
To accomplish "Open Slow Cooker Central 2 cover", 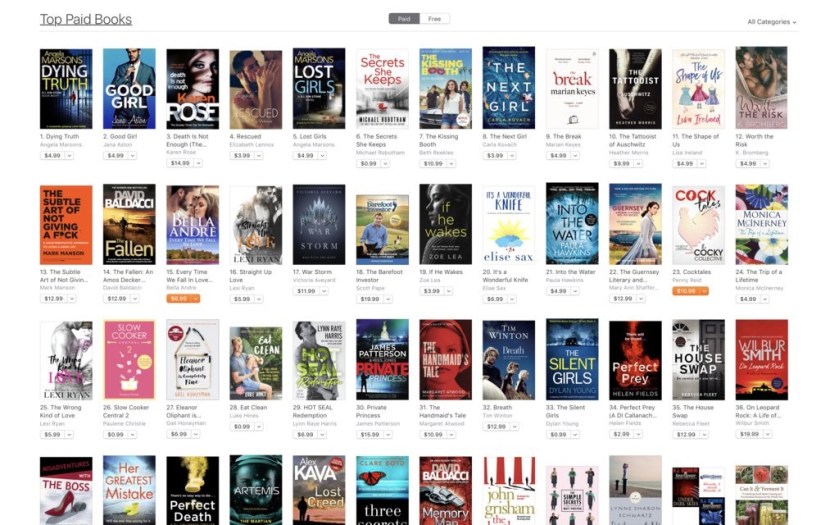I will click(129, 360).
